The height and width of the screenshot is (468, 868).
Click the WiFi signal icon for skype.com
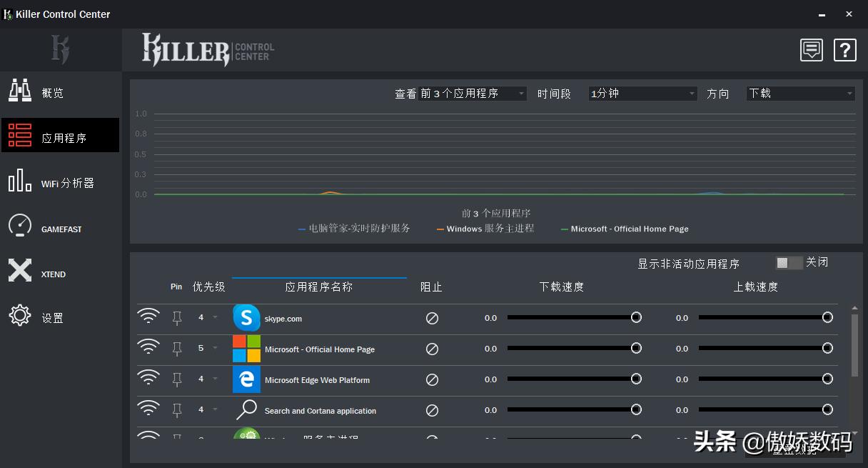pos(148,317)
